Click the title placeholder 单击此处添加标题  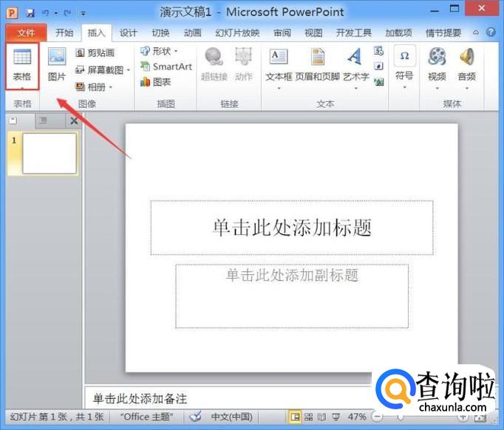tap(291, 228)
